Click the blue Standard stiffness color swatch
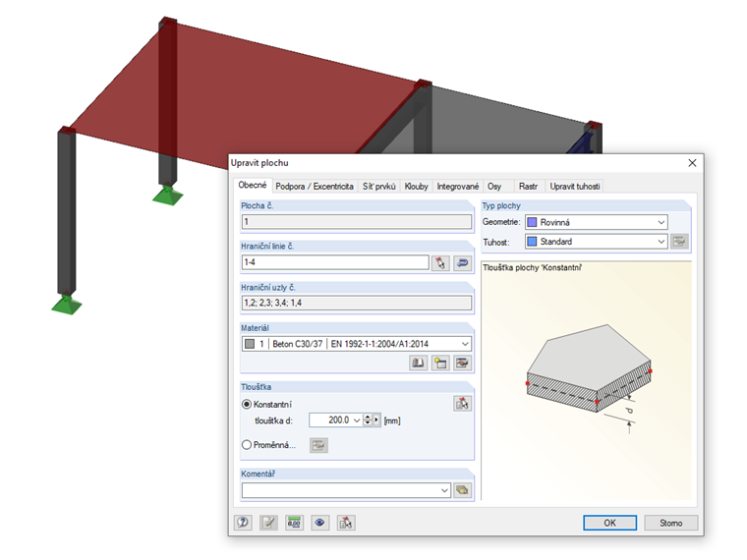Screen dimensions: 747x560 click(532, 242)
